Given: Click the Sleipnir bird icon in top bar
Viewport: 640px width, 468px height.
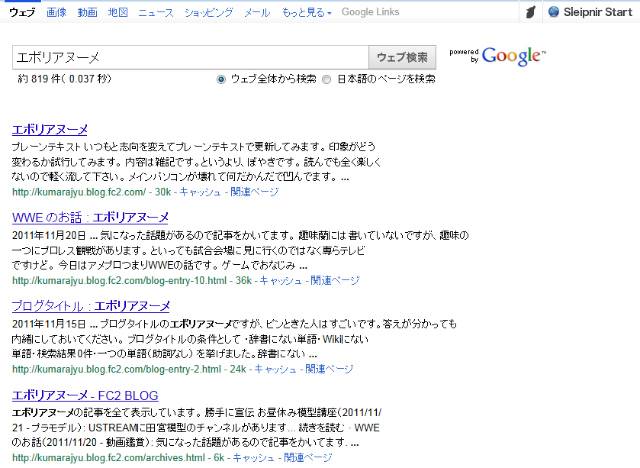Looking at the screenshot, I should pyautogui.click(x=530, y=12).
